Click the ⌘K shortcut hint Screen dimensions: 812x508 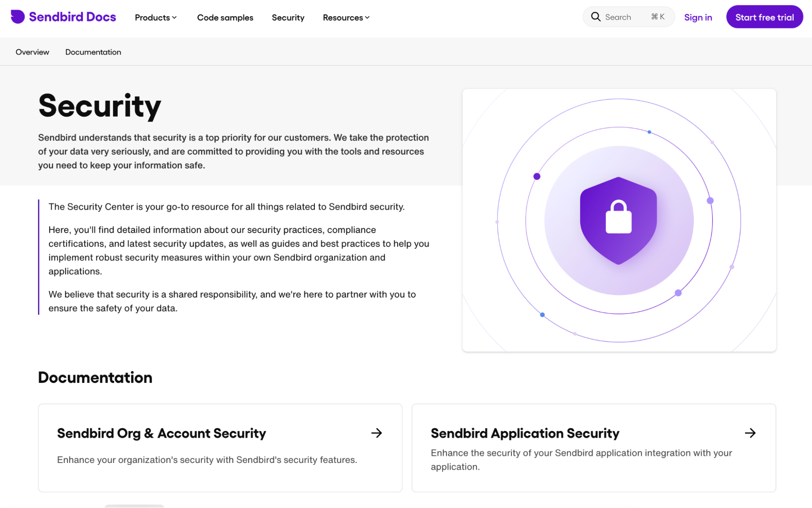(658, 17)
